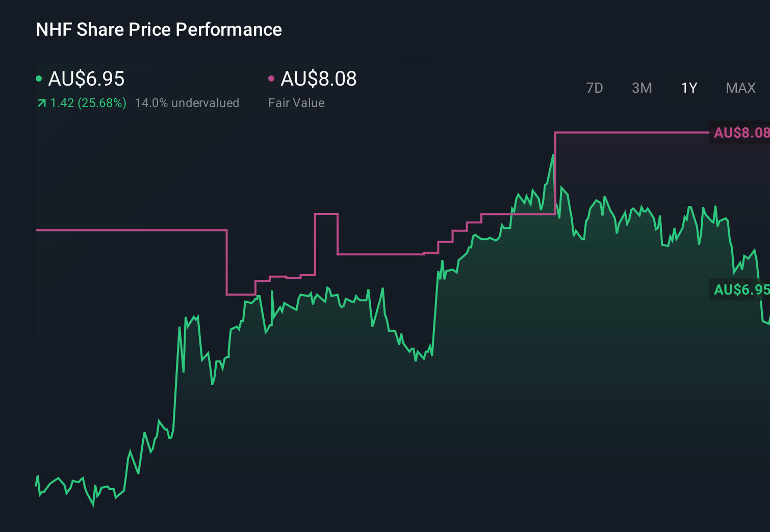Click the pink dot beside AU$8.08
The image size is (770, 532).
click(272, 79)
